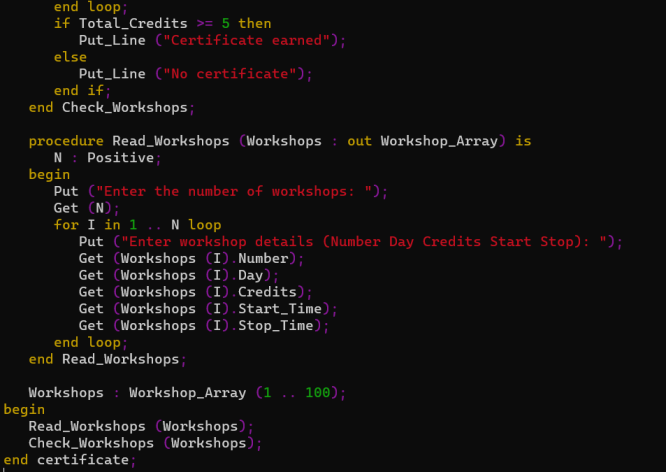Viewport: 666px width, 472px height.
Task: Click "end certificate;" line
Action: point(70,460)
